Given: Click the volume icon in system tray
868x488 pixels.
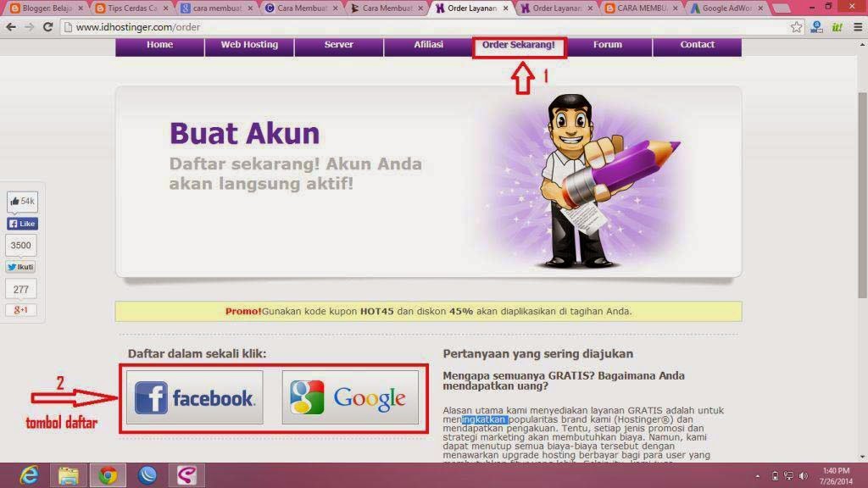Looking at the screenshot, I should pyautogui.click(x=802, y=476).
